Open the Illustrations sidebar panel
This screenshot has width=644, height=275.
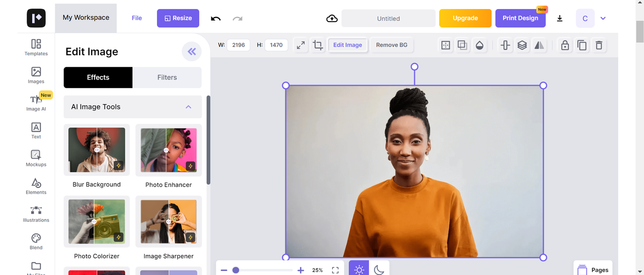click(x=36, y=214)
